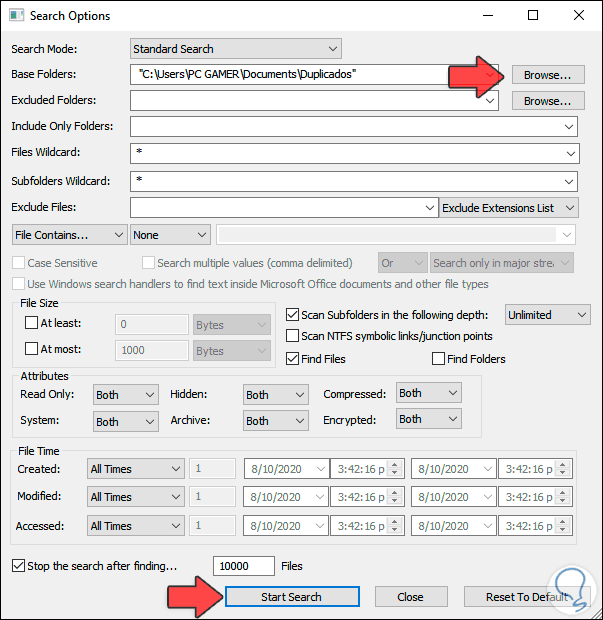Click Browse button for Base Folders
The width and height of the screenshot is (603, 620).
tap(548, 75)
